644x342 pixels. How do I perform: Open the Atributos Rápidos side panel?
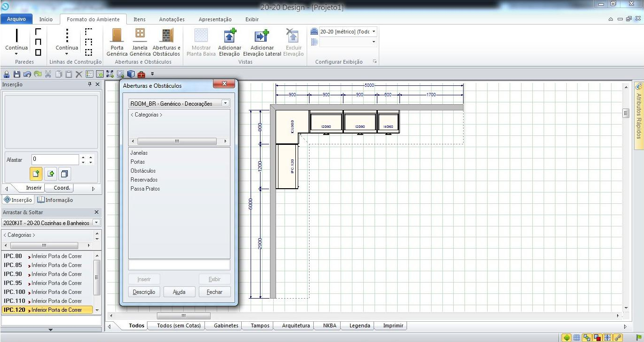(639, 116)
